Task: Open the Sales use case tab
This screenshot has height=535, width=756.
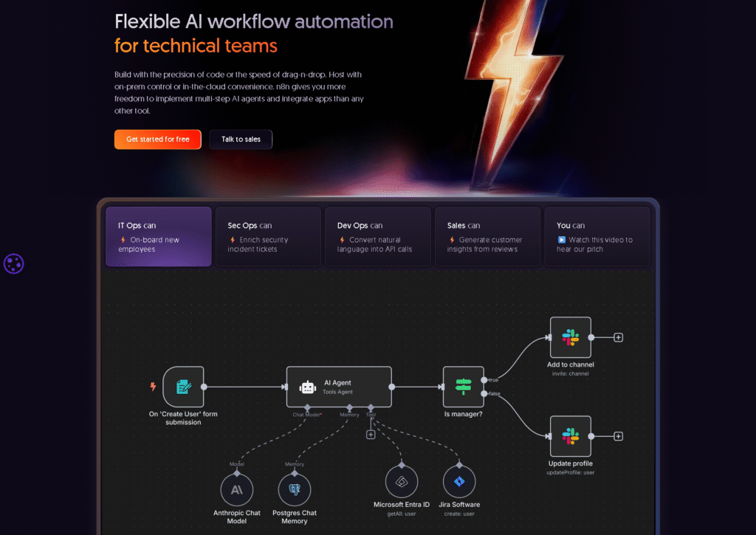Action: [487, 236]
